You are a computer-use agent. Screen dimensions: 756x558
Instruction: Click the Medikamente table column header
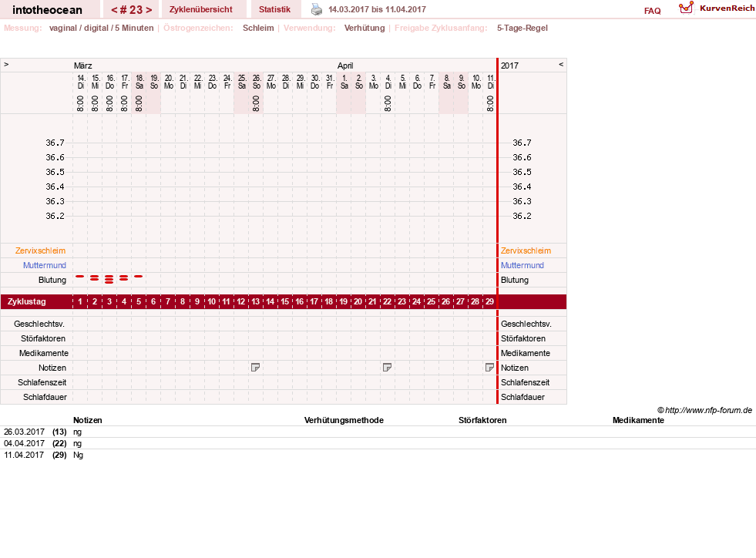click(638, 420)
